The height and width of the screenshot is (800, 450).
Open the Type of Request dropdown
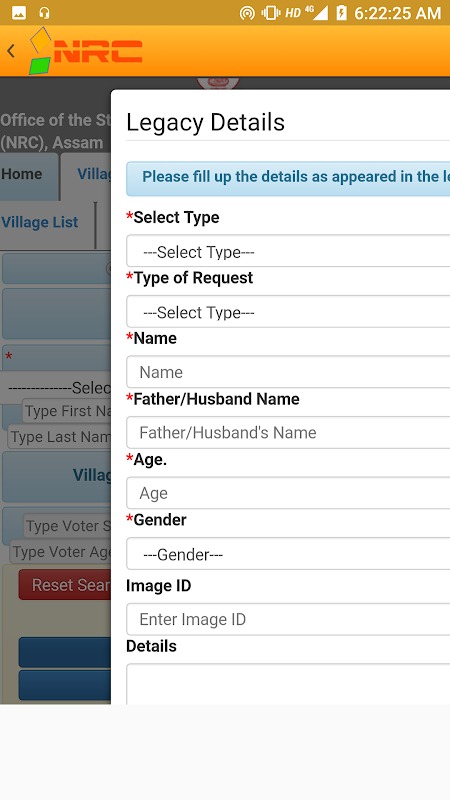coord(288,311)
